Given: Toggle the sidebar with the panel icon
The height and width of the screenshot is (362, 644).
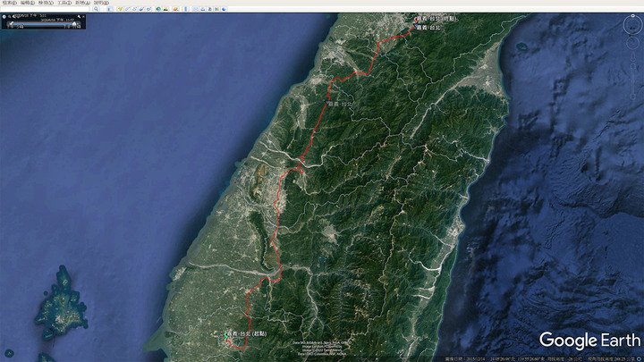Looking at the screenshot, I should (110, 9).
